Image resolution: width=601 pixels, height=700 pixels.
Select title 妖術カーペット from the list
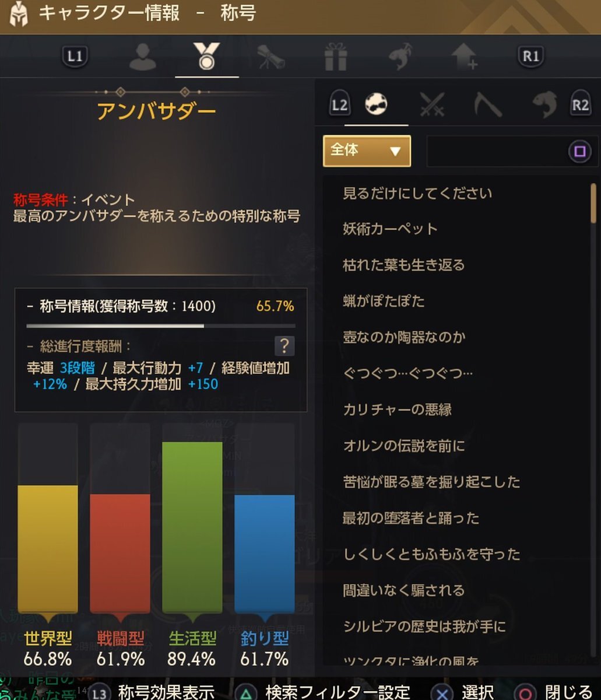(x=390, y=229)
